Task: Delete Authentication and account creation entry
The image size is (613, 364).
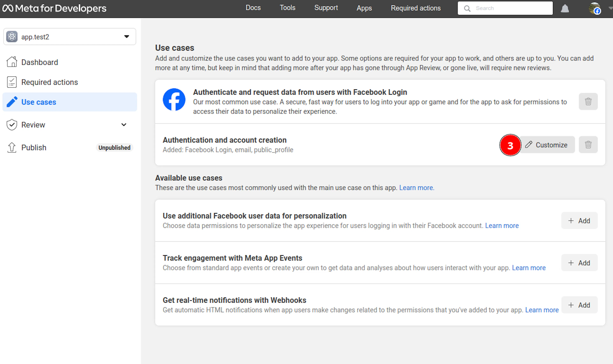Action: pos(588,145)
